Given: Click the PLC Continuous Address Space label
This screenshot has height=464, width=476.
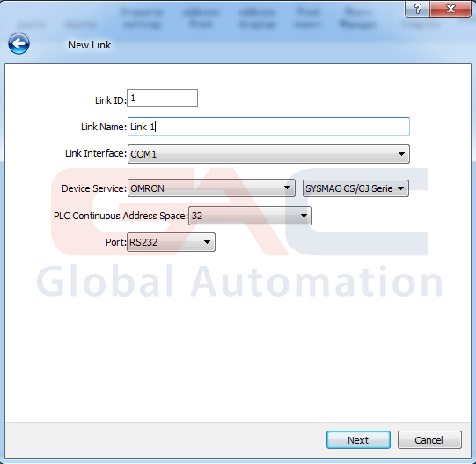Looking at the screenshot, I should pos(121,216).
